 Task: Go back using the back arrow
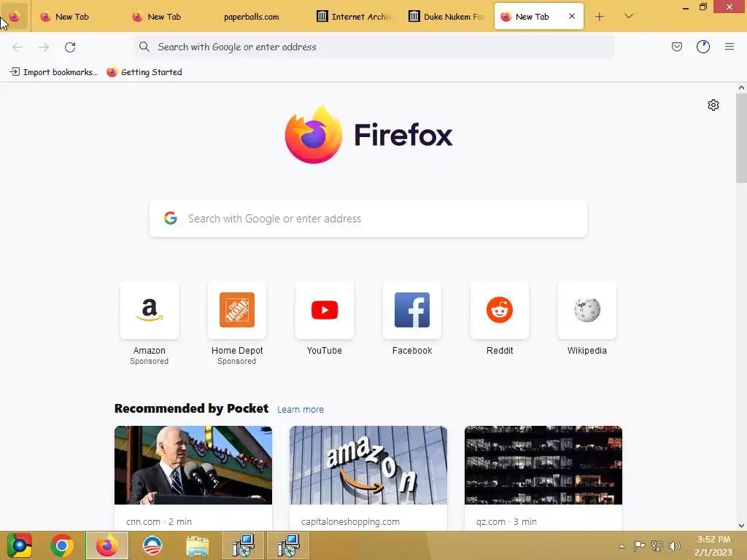pos(18,47)
